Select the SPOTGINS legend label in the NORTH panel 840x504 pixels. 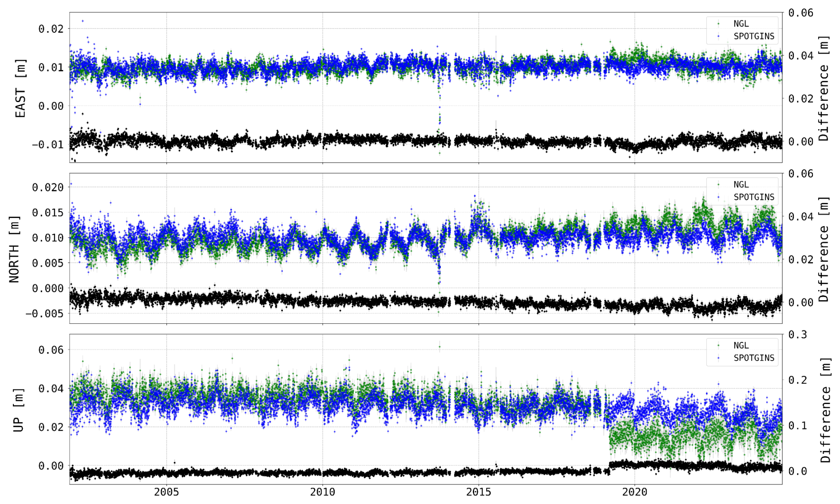pos(753,197)
